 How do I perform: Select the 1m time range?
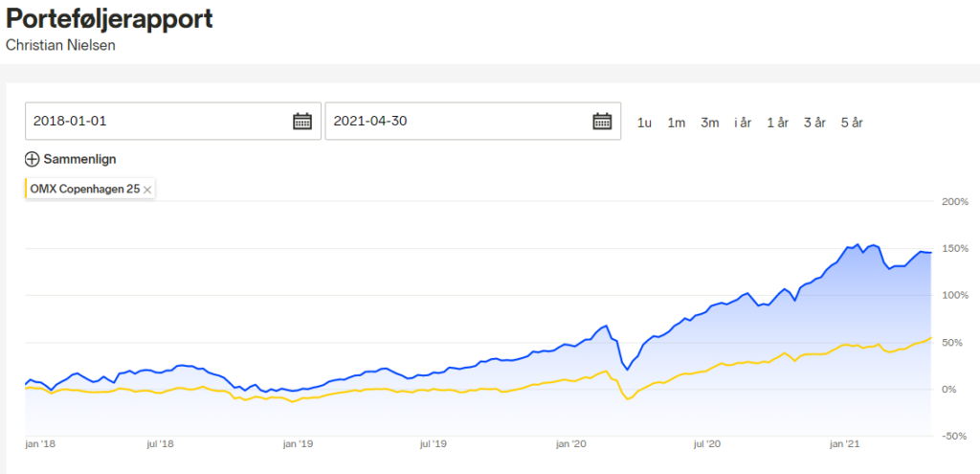click(x=677, y=123)
